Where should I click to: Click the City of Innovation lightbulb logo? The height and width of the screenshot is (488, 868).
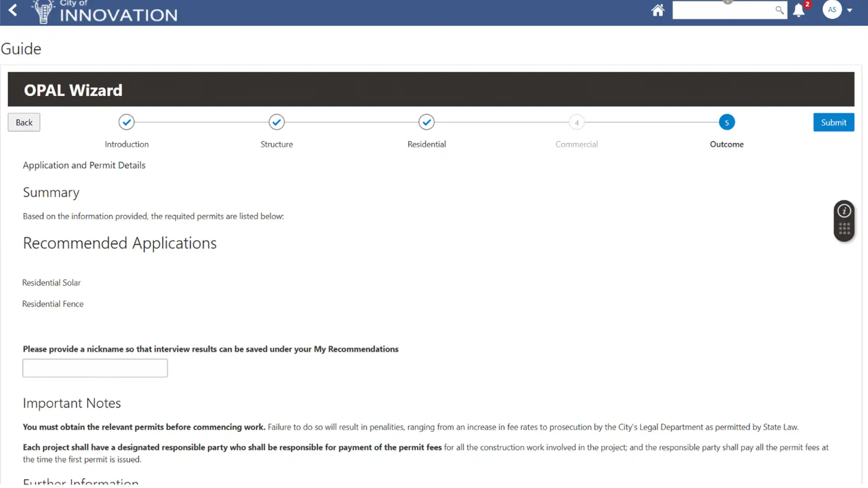coord(44,12)
